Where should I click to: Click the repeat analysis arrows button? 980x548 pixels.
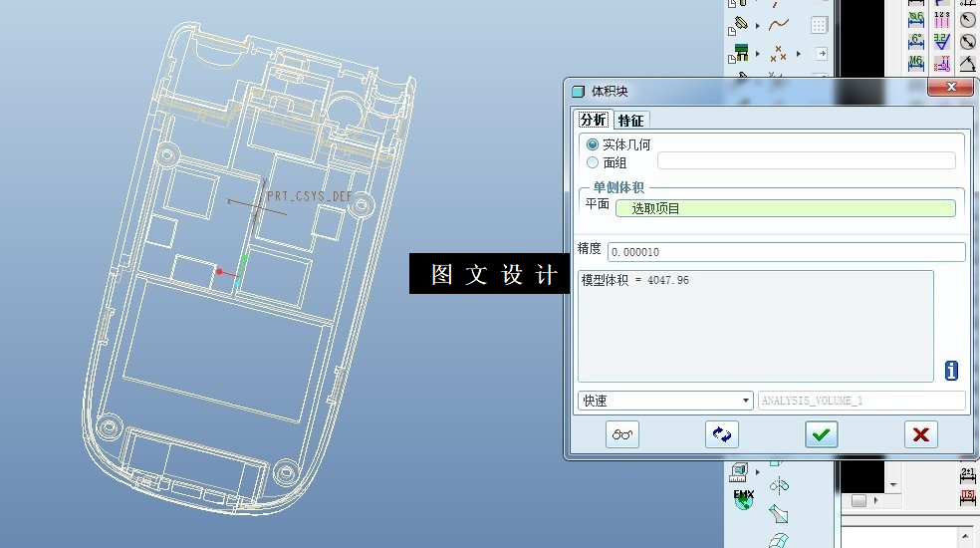722,434
